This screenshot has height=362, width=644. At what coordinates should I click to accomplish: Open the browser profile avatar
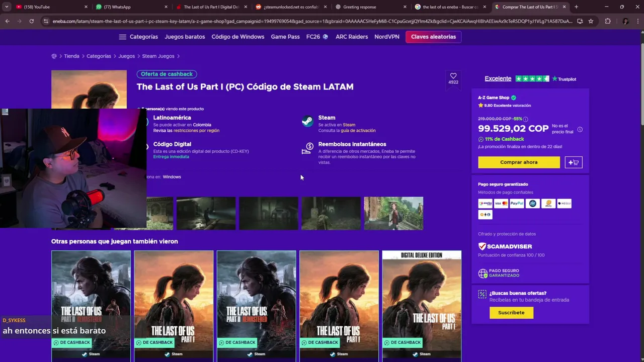click(x=625, y=21)
